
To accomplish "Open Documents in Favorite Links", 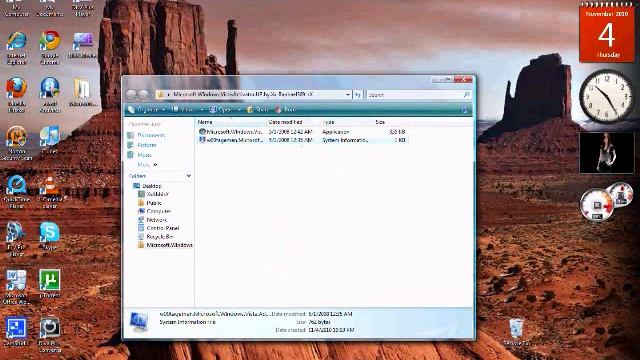I will [151, 135].
